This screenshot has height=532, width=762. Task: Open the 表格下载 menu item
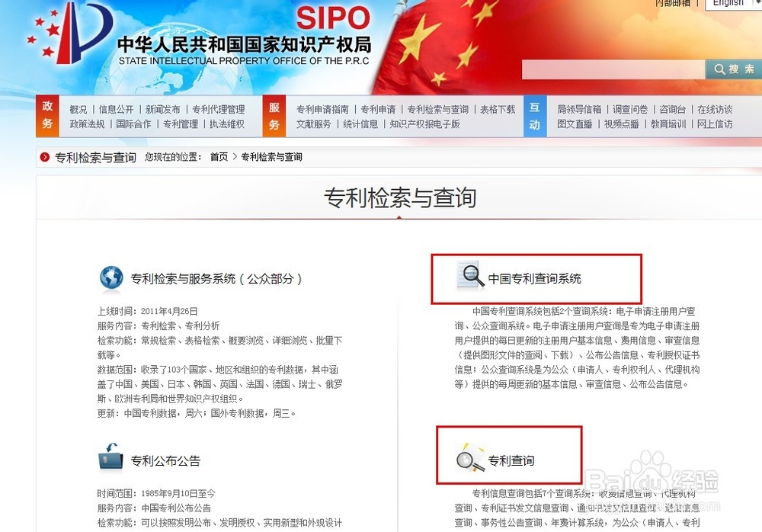pos(498,110)
